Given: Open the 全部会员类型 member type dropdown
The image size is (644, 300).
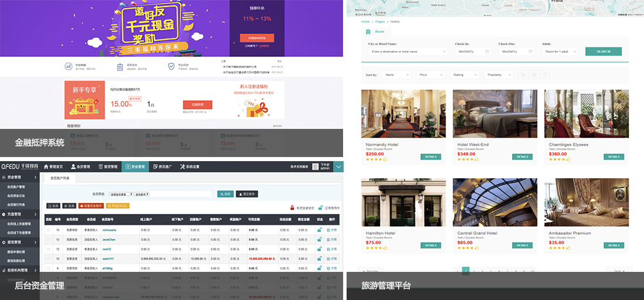Looking at the screenshot, I should click(121, 194).
